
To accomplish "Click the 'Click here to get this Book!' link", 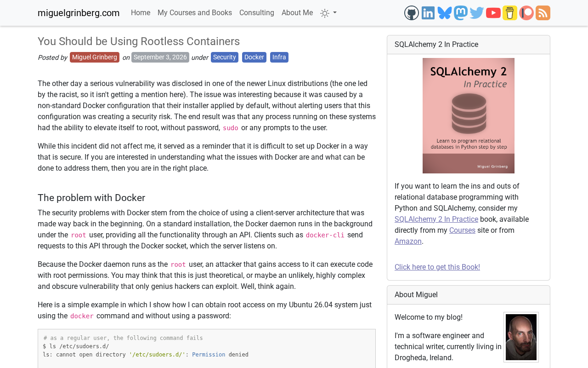I will pos(437,267).
